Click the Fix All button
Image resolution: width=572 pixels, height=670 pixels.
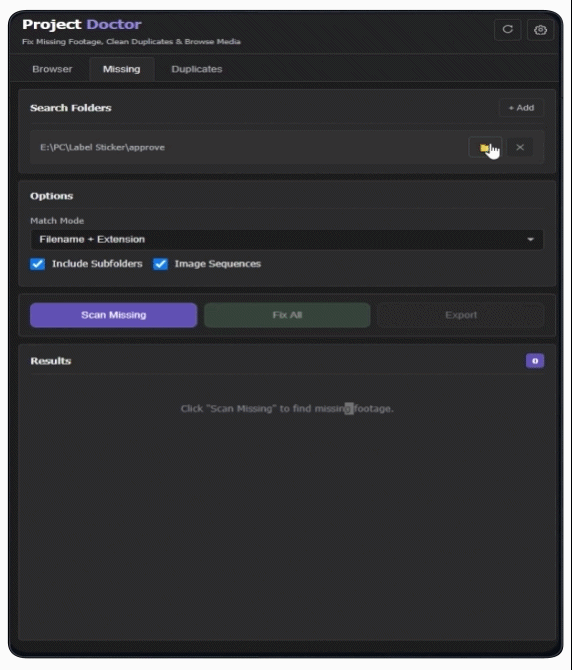click(287, 315)
